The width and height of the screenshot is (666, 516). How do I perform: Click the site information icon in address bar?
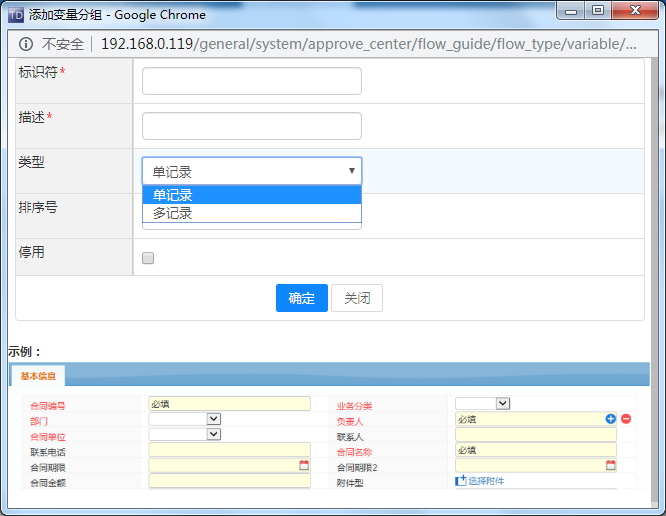pyautogui.click(x=25, y=44)
